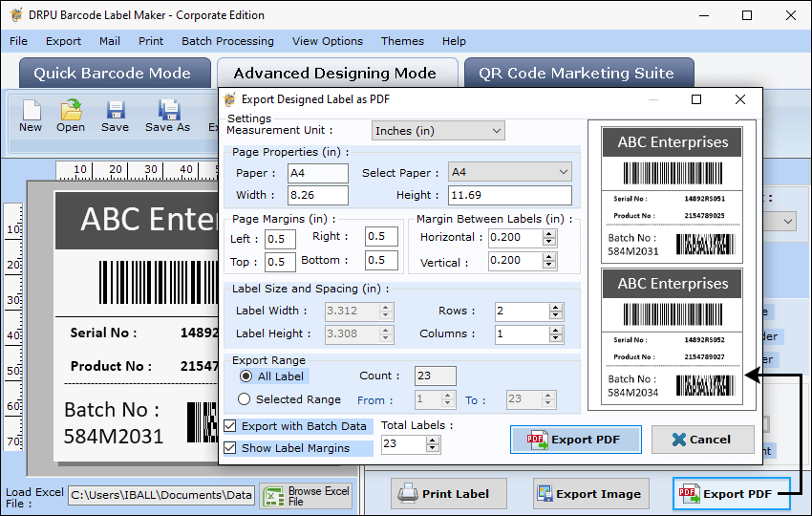Image resolution: width=812 pixels, height=516 pixels.
Task: Open the Batch Processing menu
Action: coord(228,41)
